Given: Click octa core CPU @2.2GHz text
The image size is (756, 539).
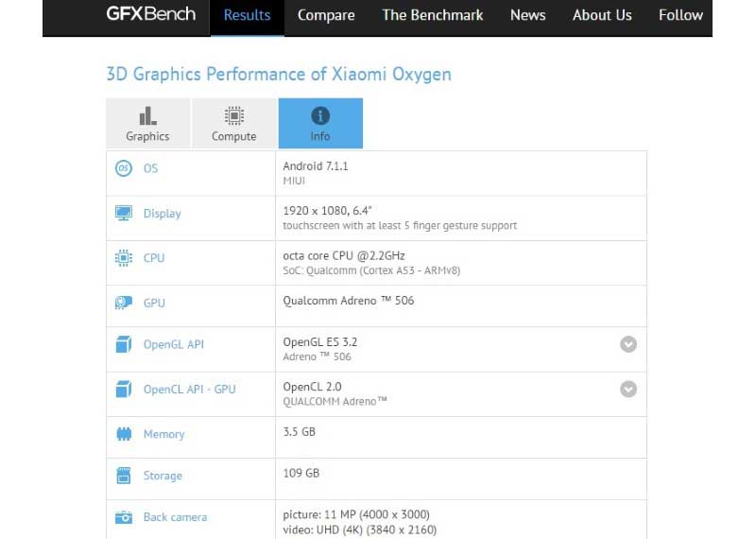Looking at the screenshot, I should pos(344,255).
